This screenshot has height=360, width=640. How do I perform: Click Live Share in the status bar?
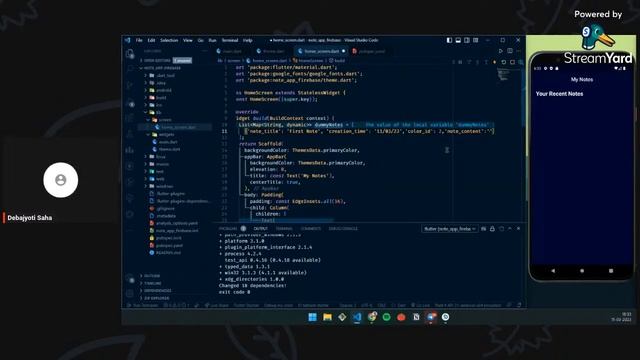(x=217, y=305)
